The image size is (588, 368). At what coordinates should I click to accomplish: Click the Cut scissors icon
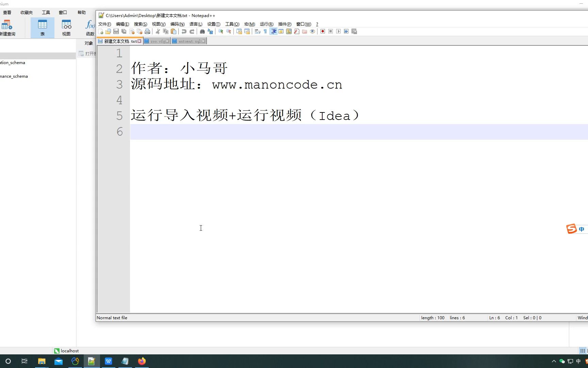click(158, 31)
